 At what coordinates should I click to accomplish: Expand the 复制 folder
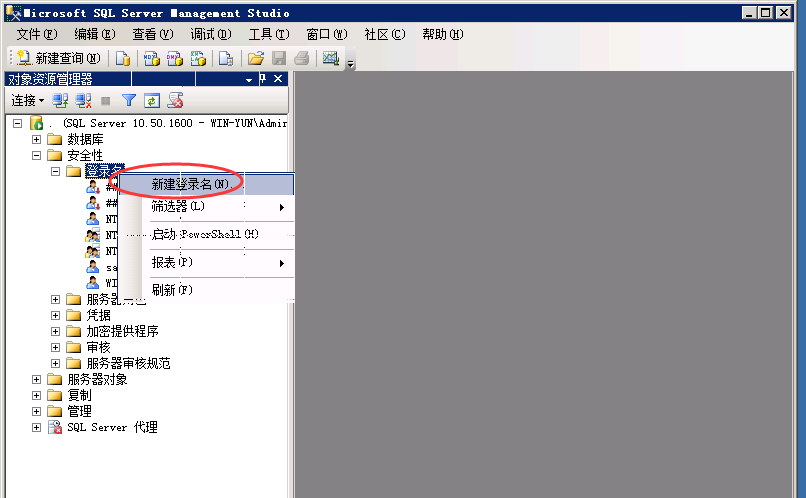click(x=36, y=395)
